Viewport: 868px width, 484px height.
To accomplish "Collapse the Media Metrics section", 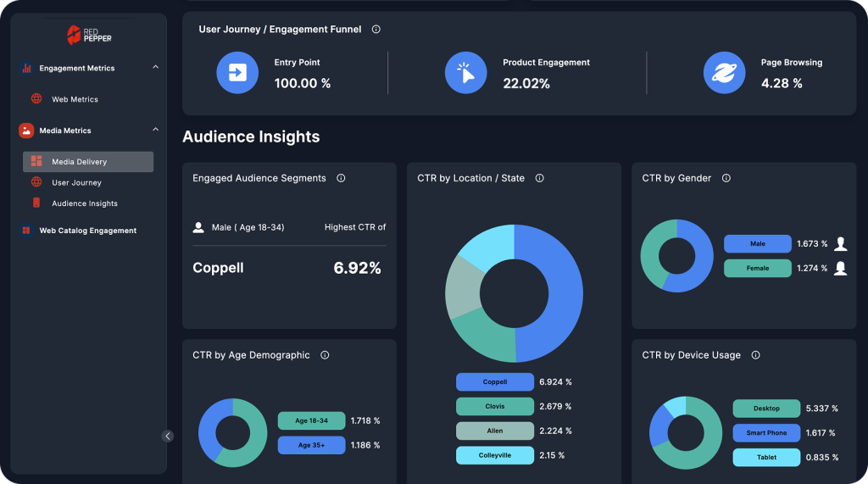I will click(155, 130).
